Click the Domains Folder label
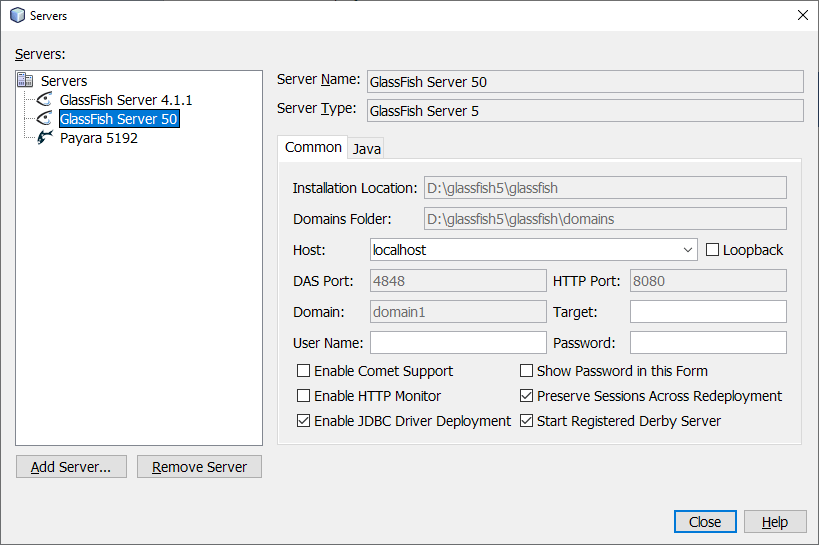The height and width of the screenshot is (545, 819). (x=342, y=219)
